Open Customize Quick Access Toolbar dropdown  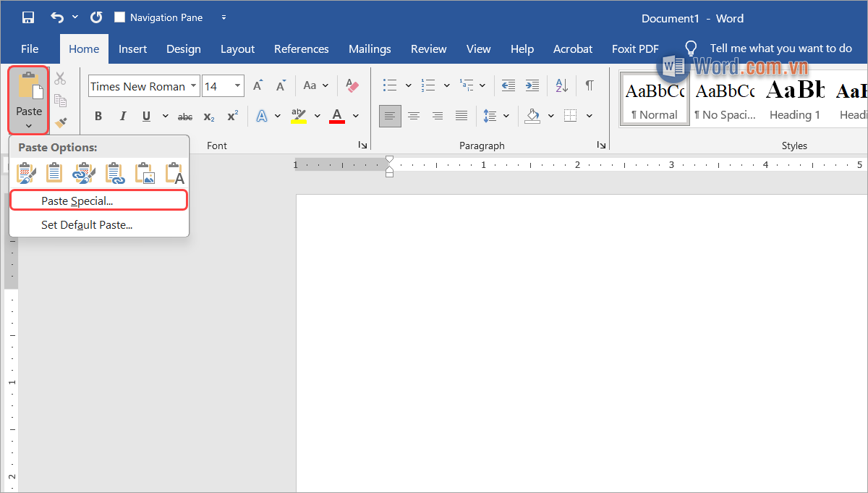(224, 17)
